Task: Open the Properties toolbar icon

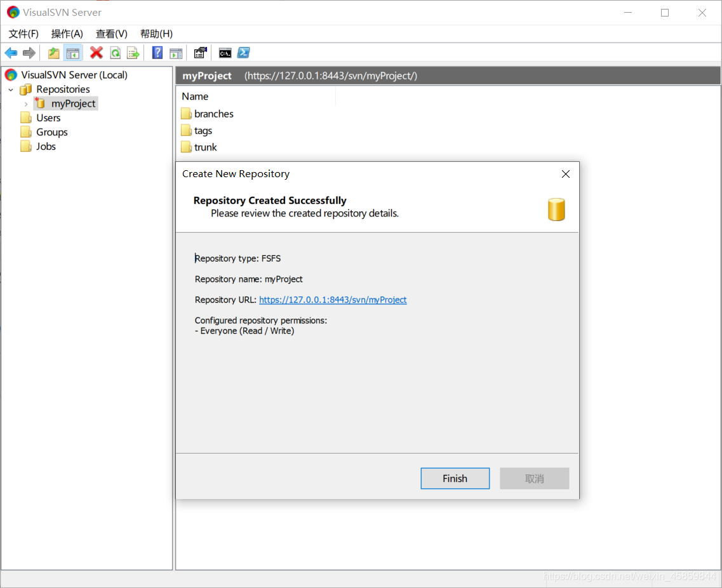Action: click(x=200, y=53)
